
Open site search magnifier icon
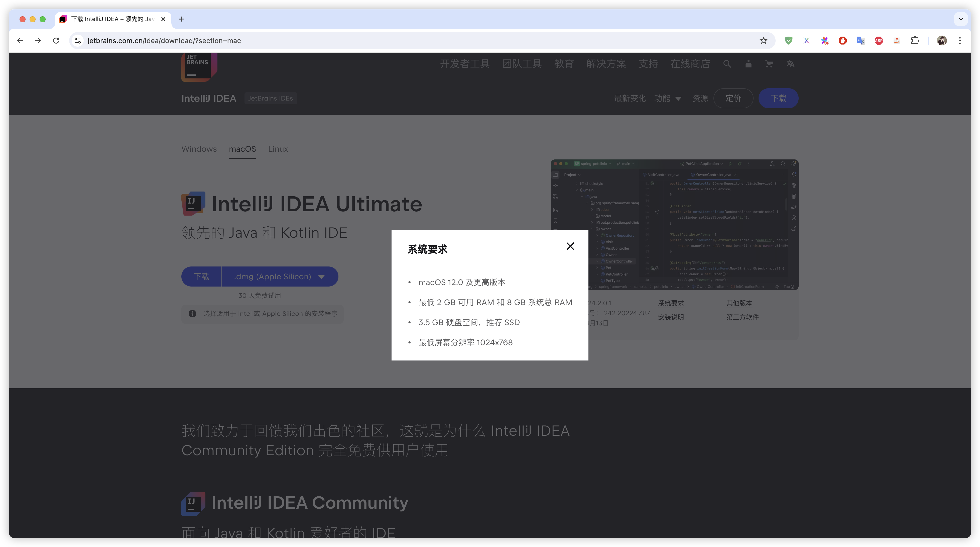pyautogui.click(x=727, y=64)
